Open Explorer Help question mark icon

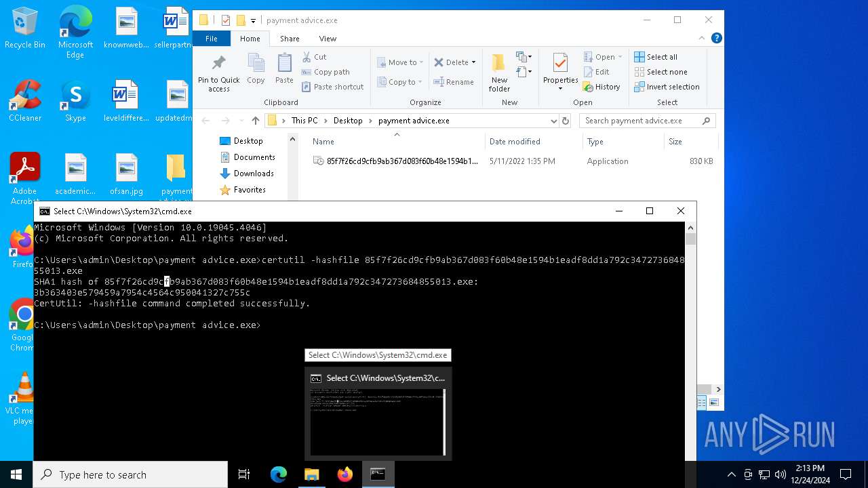point(717,39)
